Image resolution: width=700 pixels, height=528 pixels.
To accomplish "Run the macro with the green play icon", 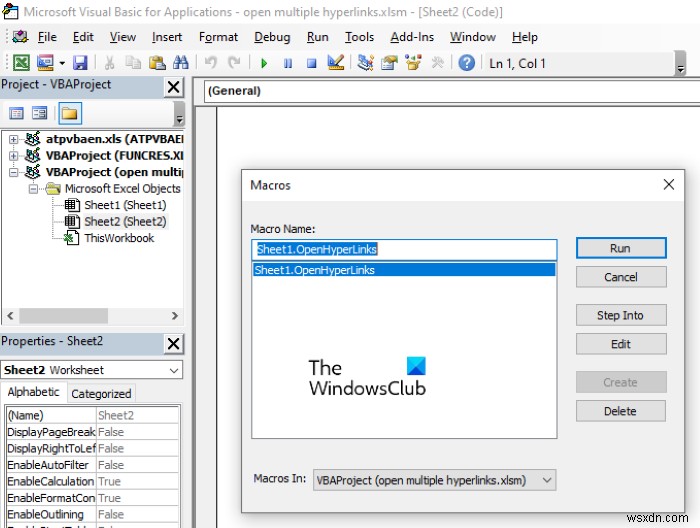I will pos(264,63).
